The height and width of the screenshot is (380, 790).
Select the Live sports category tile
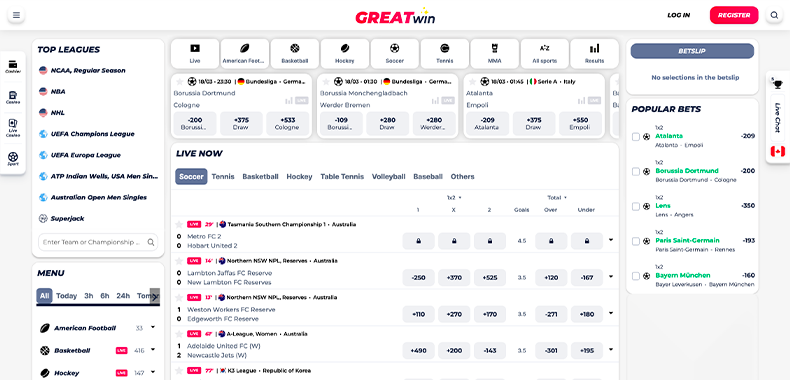(195, 53)
